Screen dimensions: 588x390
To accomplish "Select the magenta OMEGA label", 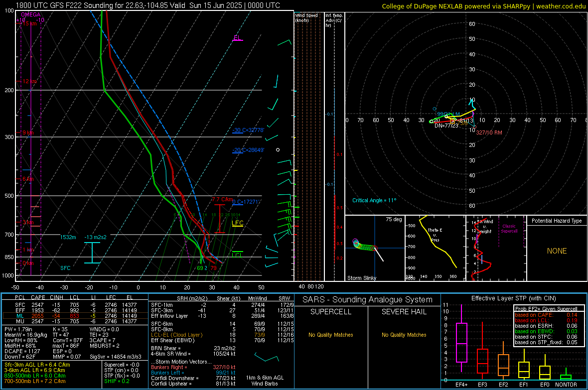I will tap(31, 14).
